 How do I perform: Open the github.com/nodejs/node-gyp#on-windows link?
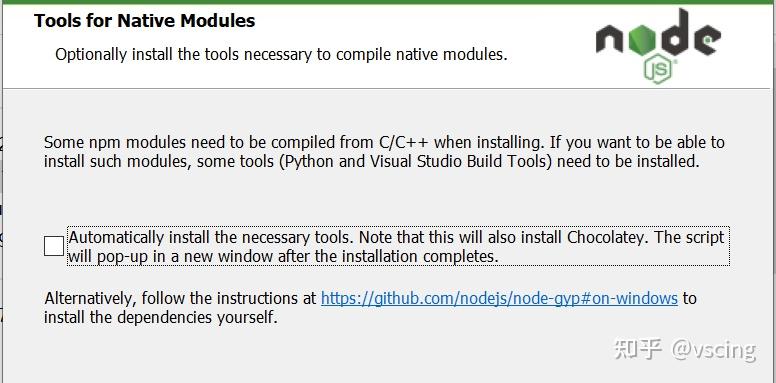(499, 298)
